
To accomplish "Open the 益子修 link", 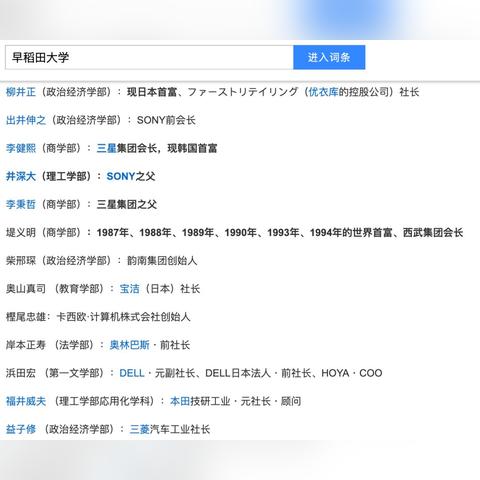I will pos(21,429).
